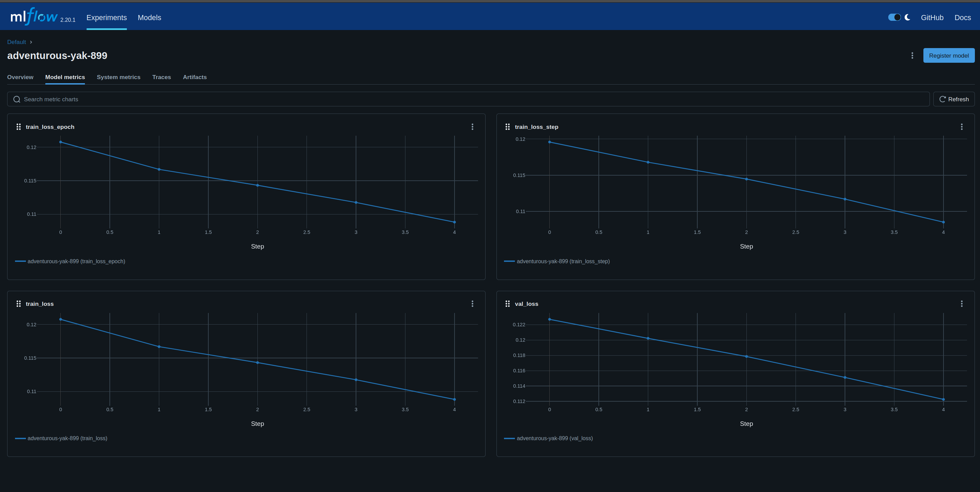Switch to the System metrics tab
This screenshot has width=980, height=492.
[118, 77]
